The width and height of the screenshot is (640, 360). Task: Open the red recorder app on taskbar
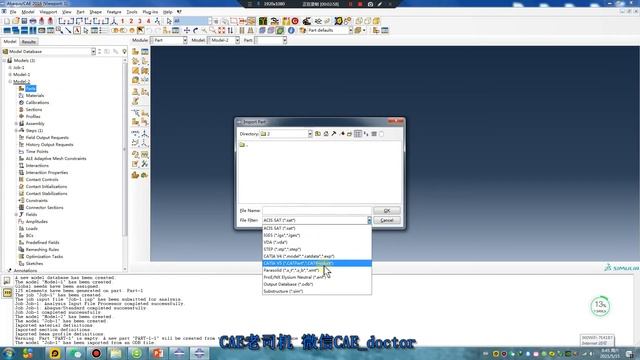coord(96,353)
